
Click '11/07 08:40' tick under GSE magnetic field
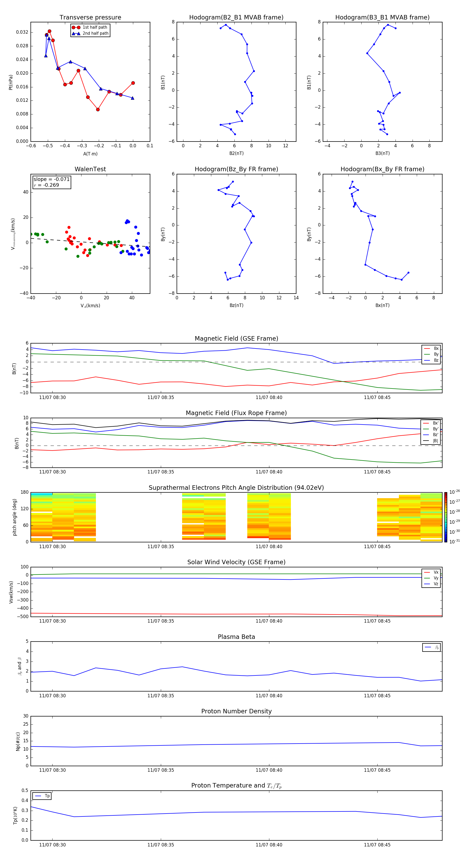click(269, 398)
